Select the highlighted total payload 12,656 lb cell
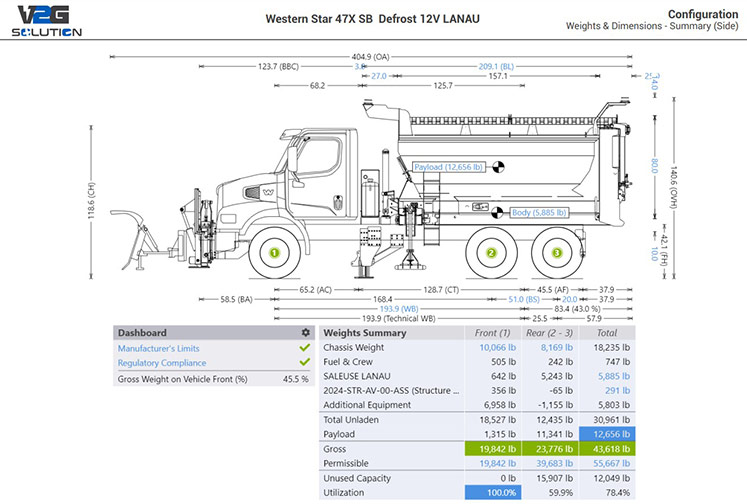Image resolution: width=747 pixels, height=504 pixels. 609,434
